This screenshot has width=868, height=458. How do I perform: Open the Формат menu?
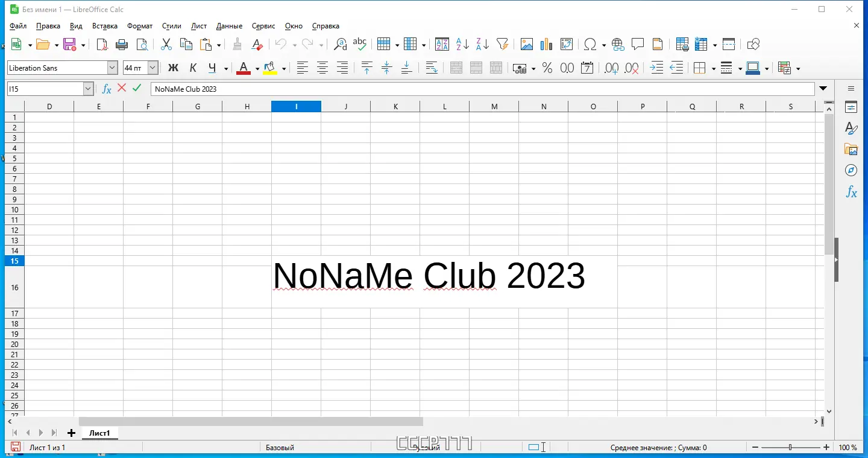pos(140,26)
